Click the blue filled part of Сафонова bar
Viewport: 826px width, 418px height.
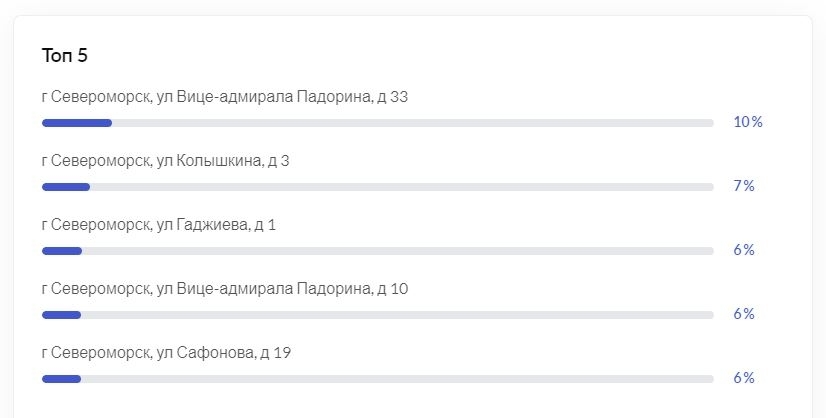click(61, 379)
